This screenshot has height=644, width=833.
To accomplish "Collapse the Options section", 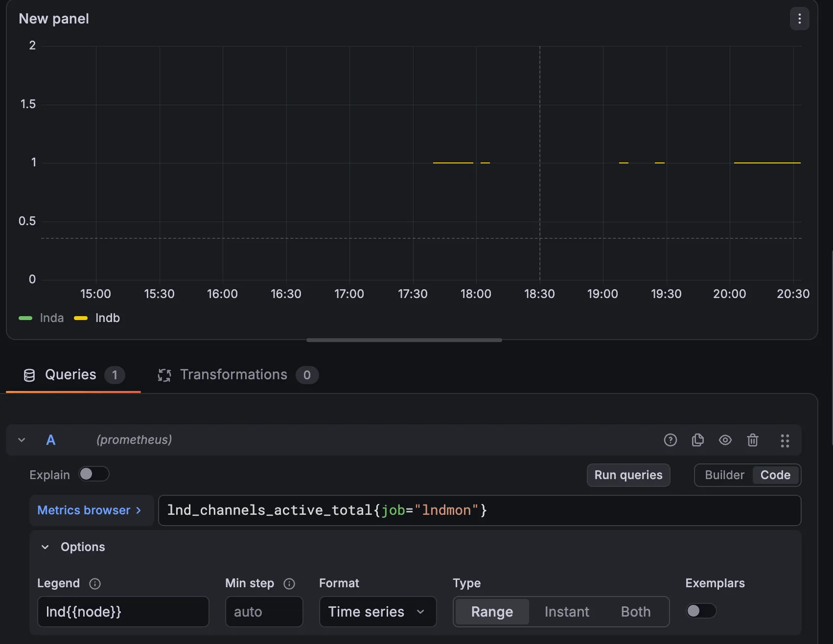I will click(x=45, y=547).
